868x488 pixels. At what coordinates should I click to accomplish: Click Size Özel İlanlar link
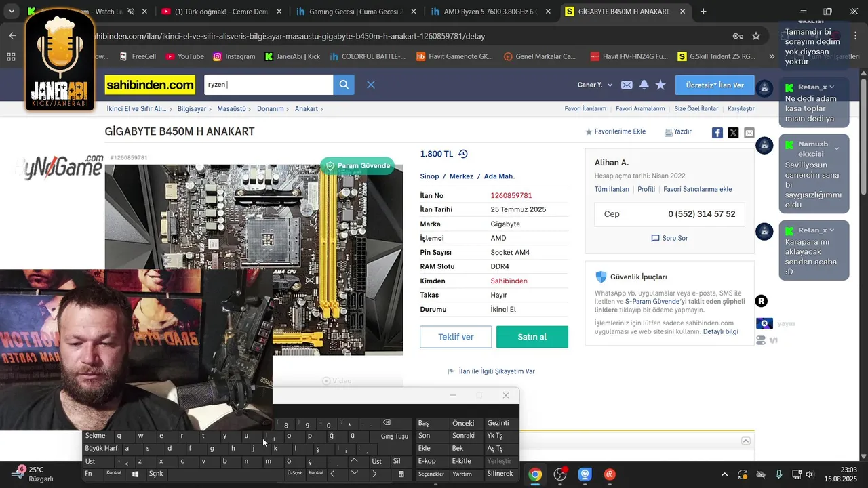(696, 108)
